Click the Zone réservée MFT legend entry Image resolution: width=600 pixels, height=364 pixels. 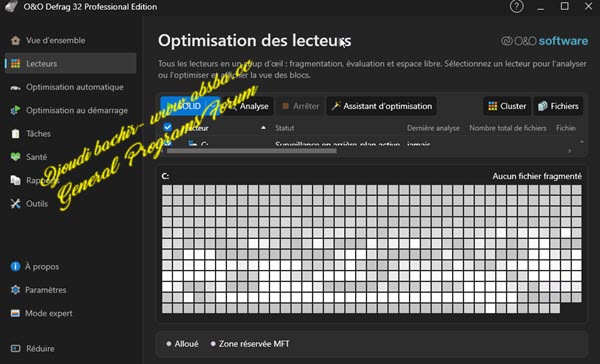coord(250,344)
